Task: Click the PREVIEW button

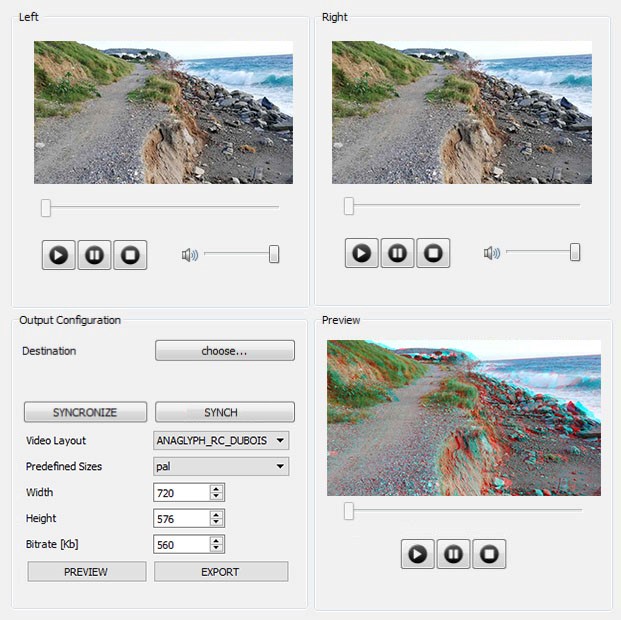Action: [87, 572]
